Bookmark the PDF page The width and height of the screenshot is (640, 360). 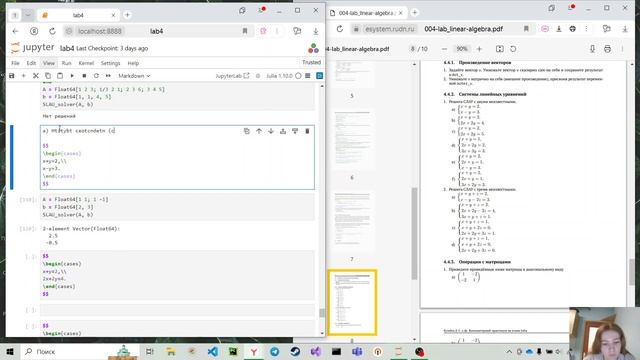tap(526, 29)
